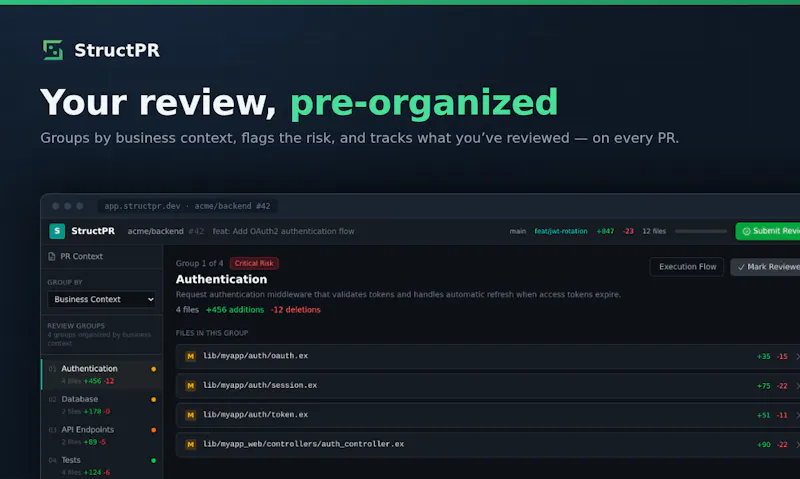Viewport: 800px width, 479px height.
Task: Select the Database review group
Action: [102, 405]
